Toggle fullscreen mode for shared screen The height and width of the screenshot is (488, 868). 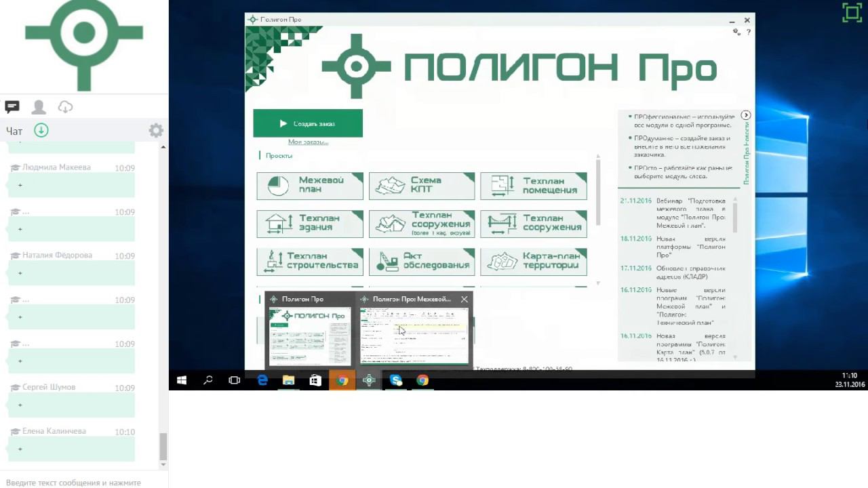[852, 13]
